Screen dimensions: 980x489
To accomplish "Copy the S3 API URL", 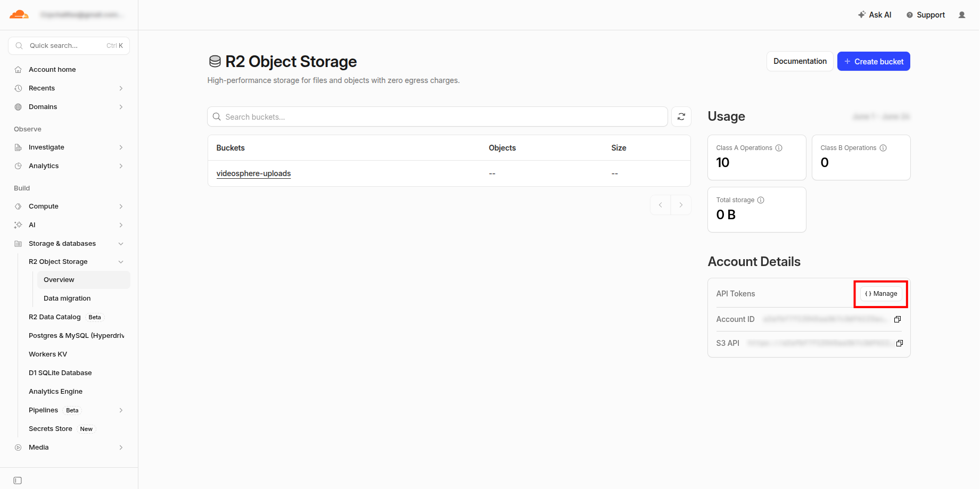I will [900, 343].
